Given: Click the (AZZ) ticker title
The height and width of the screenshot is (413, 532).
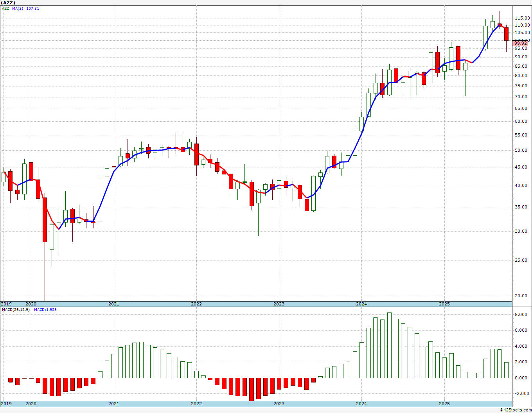Looking at the screenshot, I should pos(8,2).
